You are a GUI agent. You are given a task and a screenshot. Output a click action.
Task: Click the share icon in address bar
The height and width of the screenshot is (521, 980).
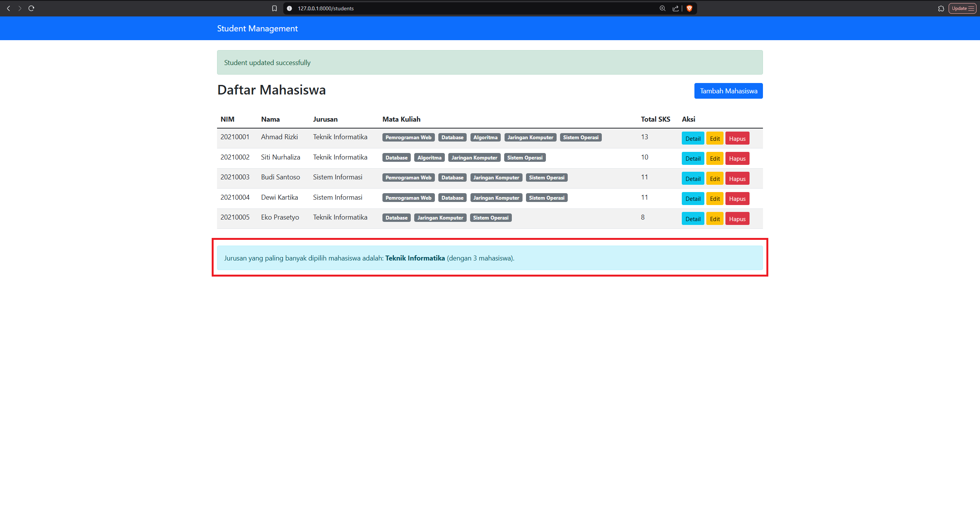[675, 8]
